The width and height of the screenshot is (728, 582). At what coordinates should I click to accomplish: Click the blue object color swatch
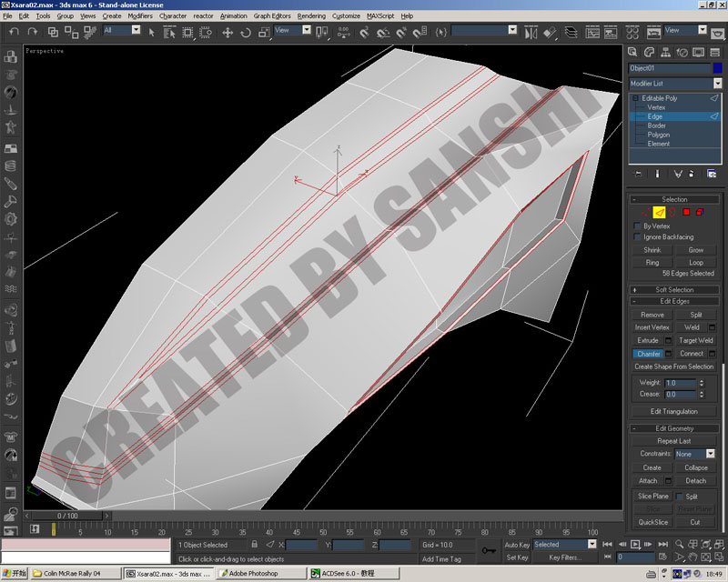[x=718, y=68]
